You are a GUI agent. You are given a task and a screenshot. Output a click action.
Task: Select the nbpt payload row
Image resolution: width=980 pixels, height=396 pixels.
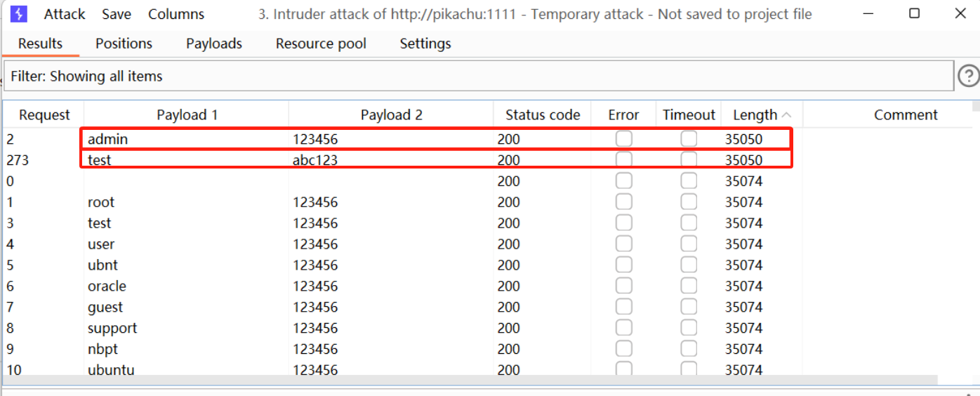[488, 350]
